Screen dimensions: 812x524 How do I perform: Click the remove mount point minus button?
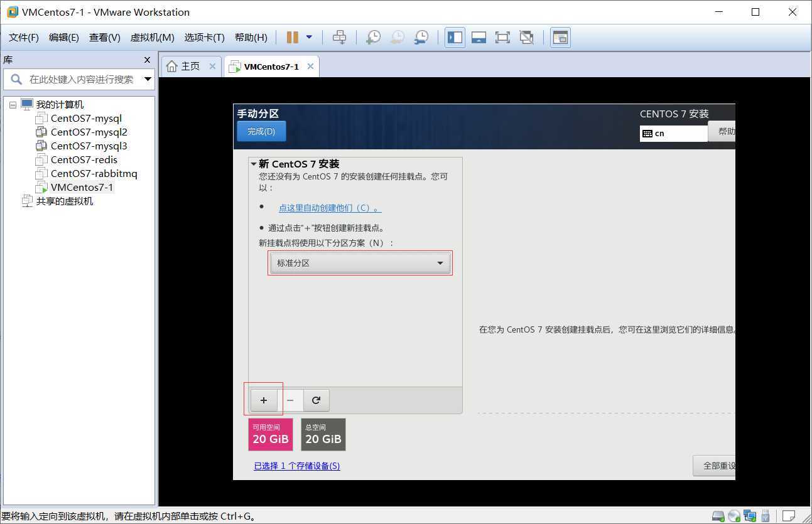[x=290, y=400]
